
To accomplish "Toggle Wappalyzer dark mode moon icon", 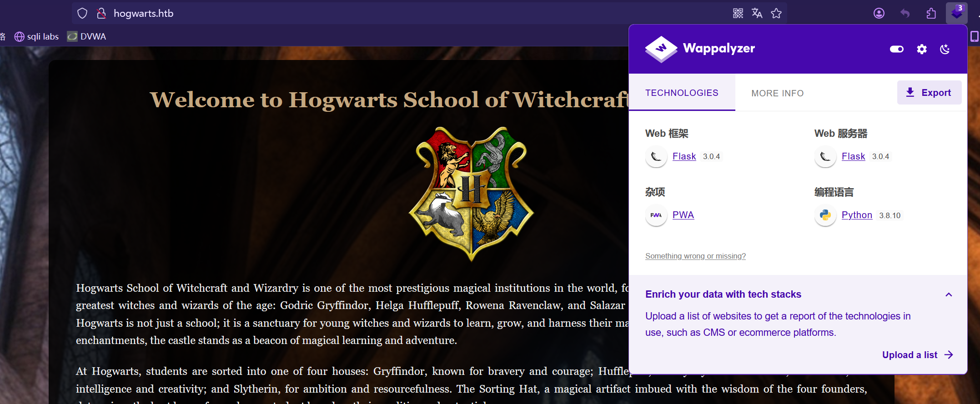I will tap(945, 49).
